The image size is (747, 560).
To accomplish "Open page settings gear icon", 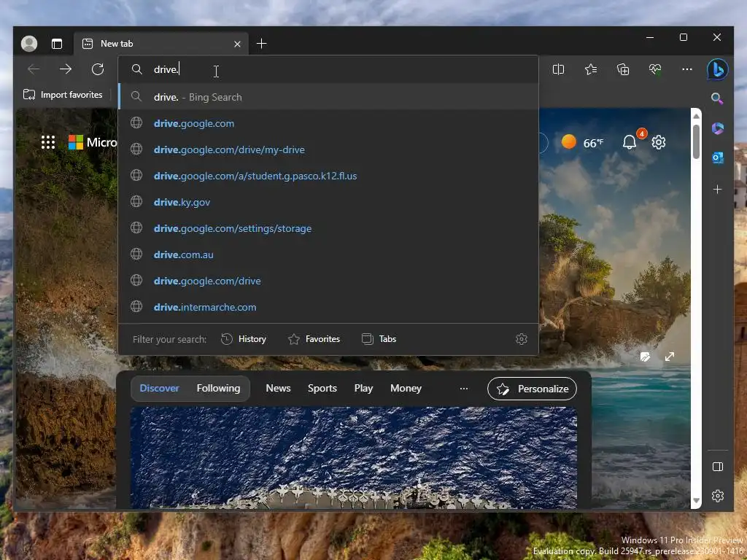I will (659, 142).
